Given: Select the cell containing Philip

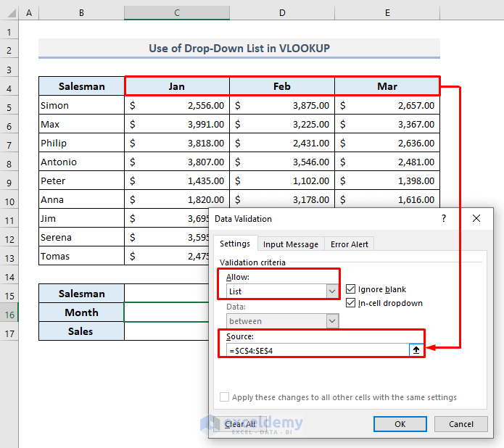Looking at the screenshot, I should [x=82, y=143].
